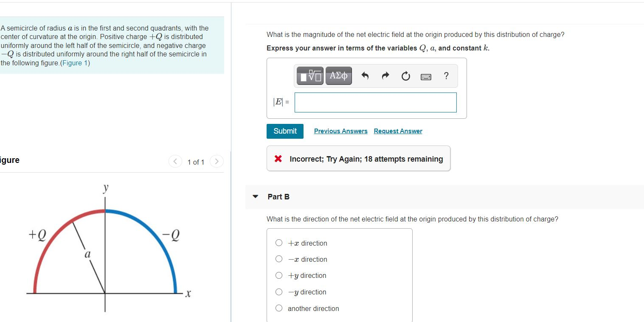Select the -x direction option
This screenshot has width=644, height=322.
coord(279,258)
